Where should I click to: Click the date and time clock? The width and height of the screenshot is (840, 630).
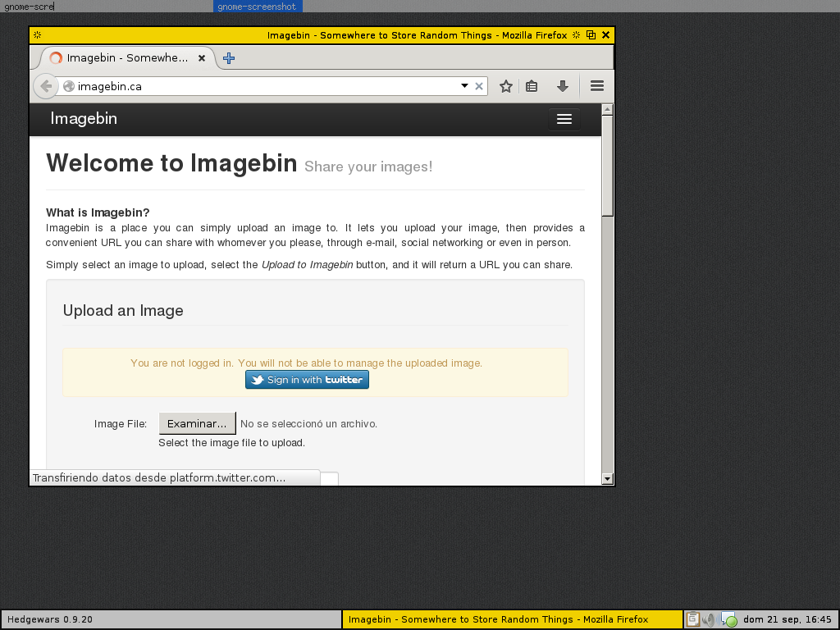click(x=787, y=619)
